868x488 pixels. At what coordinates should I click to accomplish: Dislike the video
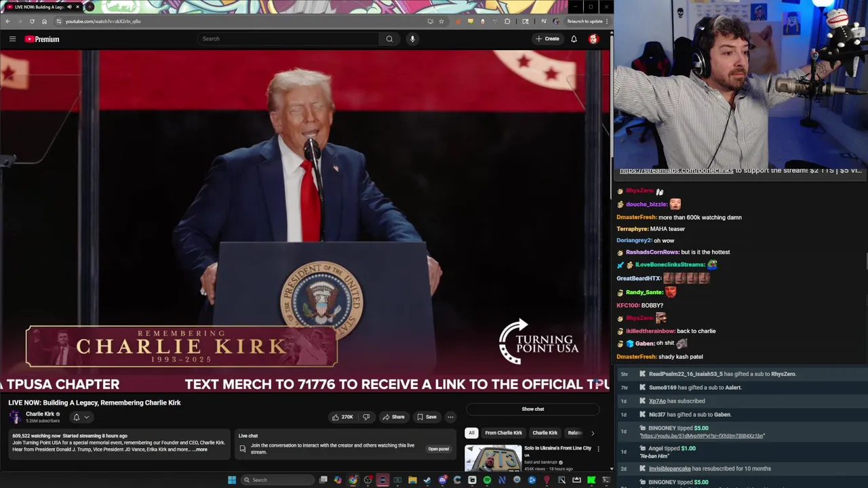[366, 417]
